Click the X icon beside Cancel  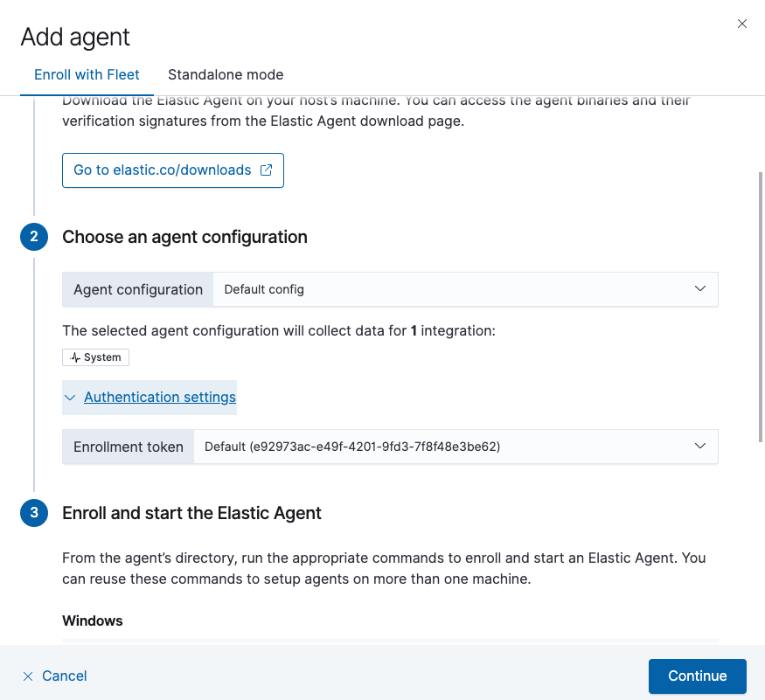coord(28,676)
